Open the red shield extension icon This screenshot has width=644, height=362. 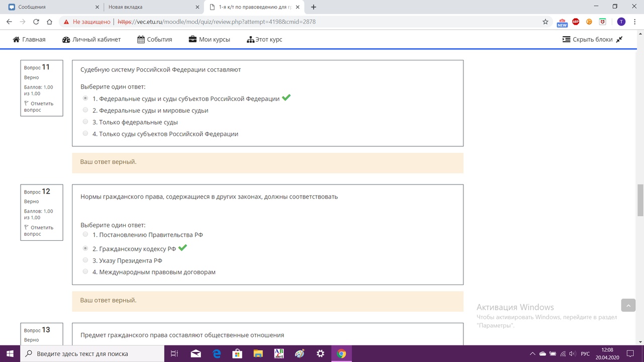(603, 22)
